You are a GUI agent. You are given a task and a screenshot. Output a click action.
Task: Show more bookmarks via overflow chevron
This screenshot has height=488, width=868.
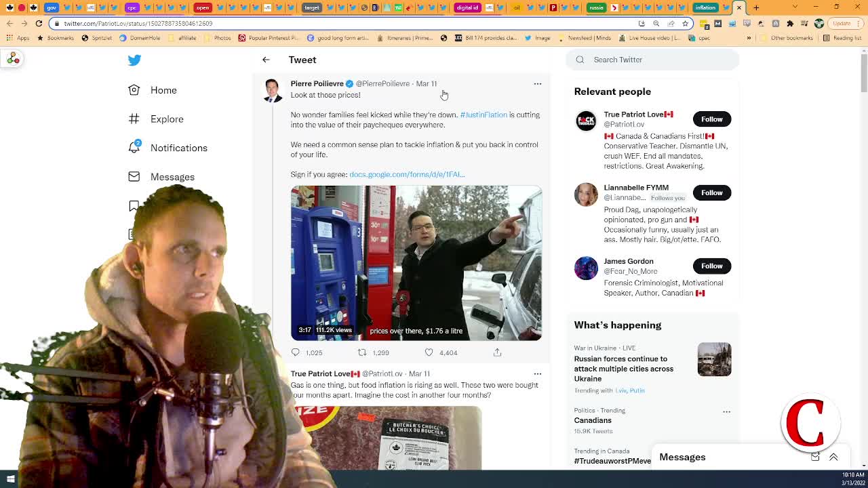point(749,38)
